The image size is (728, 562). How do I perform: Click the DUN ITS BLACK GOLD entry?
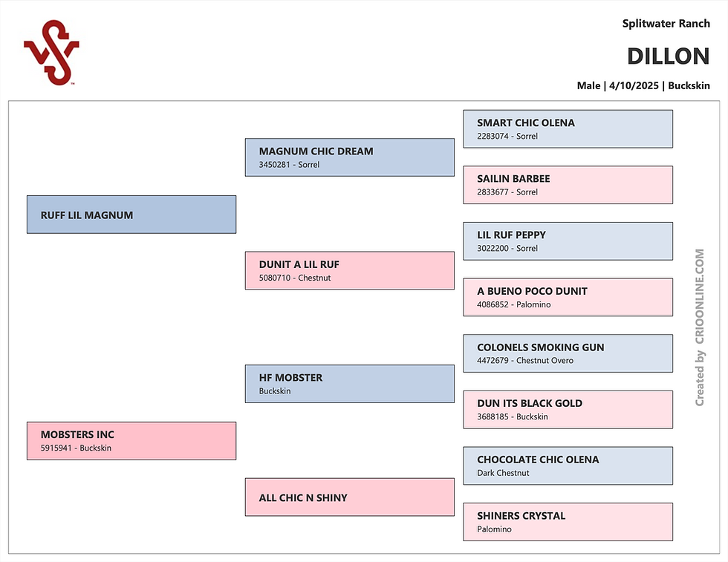568,410
